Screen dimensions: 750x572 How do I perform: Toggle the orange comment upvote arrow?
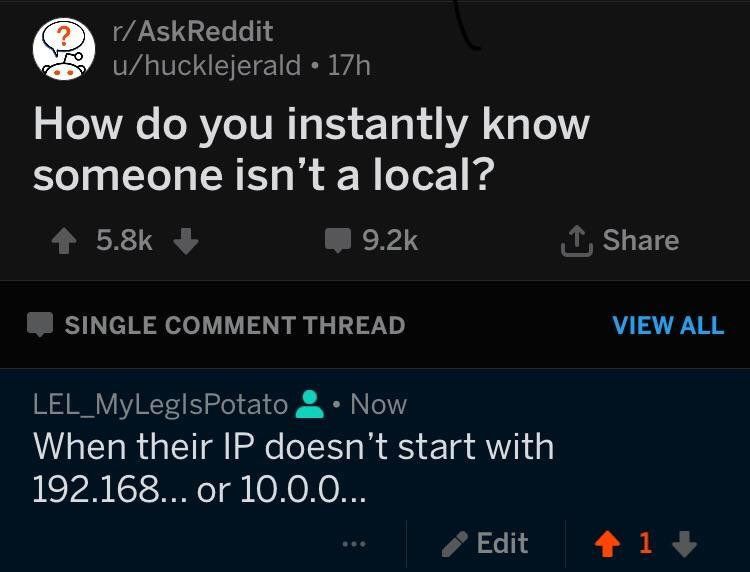tap(607, 544)
